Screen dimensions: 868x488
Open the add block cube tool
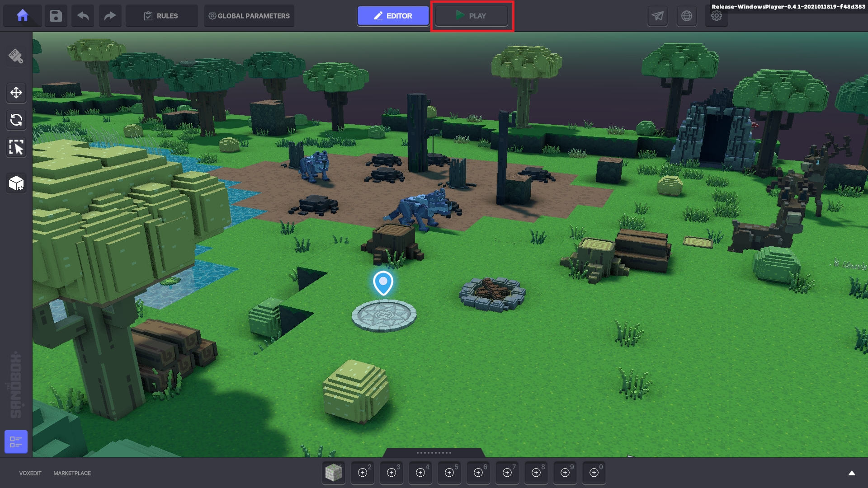click(16, 183)
